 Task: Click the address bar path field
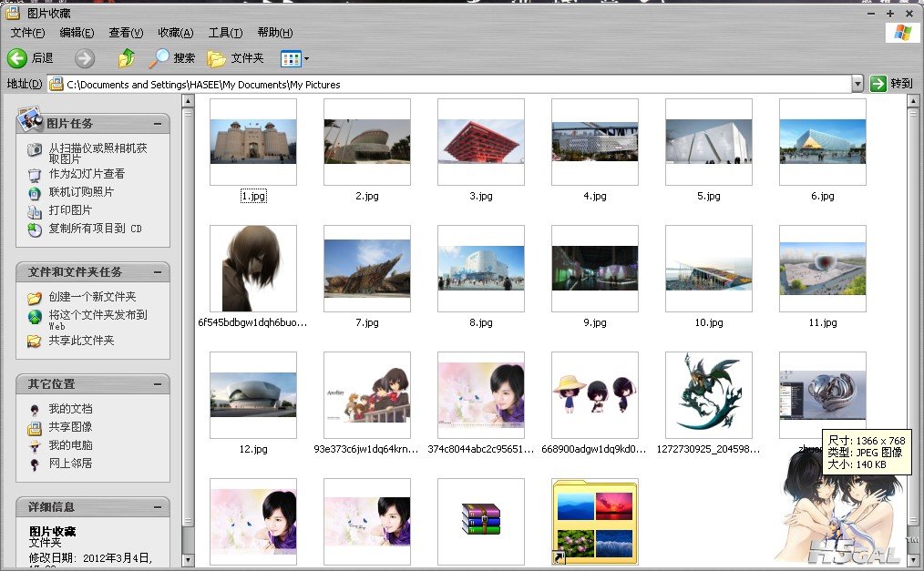point(456,84)
